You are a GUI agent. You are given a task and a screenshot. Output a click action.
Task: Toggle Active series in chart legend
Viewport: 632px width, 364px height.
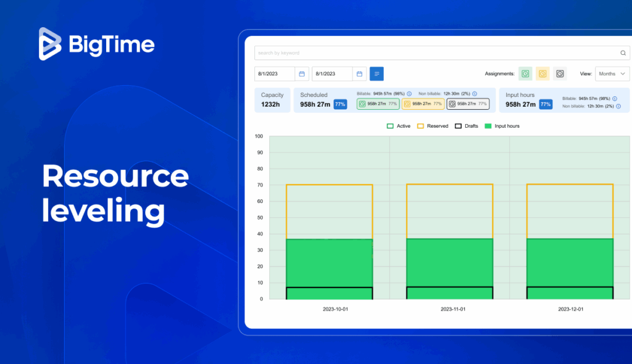(398, 126)
